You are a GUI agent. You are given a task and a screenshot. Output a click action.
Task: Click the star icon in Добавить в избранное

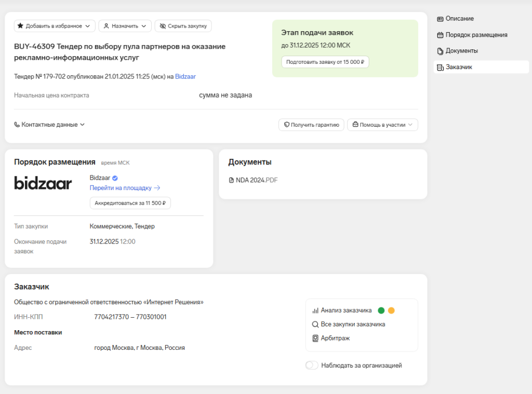click(20, 26)
